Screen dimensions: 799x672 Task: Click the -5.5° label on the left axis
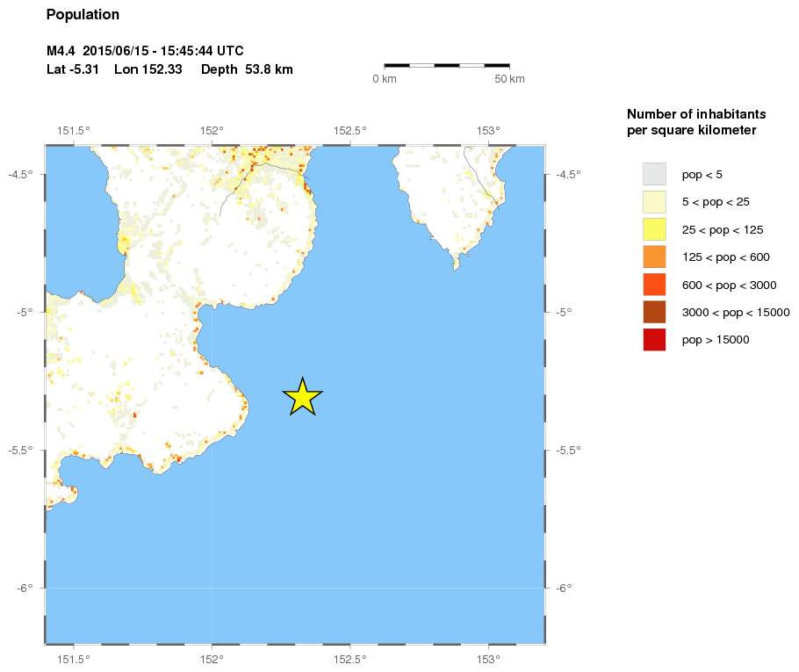tap(21, 450)
